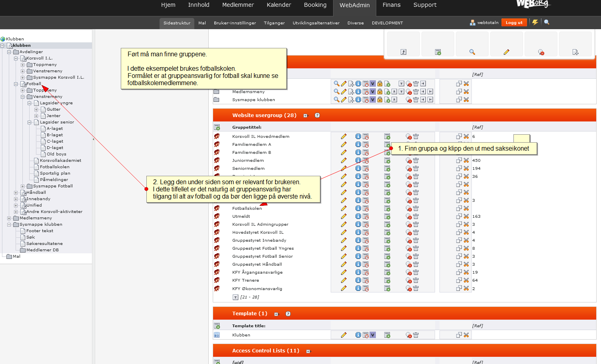
Task: Click the edit page pencil toolbar button
Action: [507, 52]
